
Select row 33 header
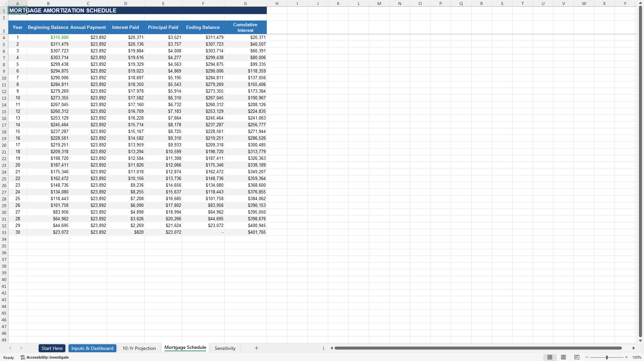pos(4,232)
